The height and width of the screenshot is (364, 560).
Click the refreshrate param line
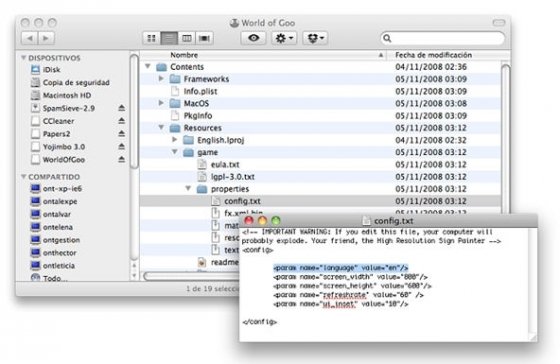point(348,295)
